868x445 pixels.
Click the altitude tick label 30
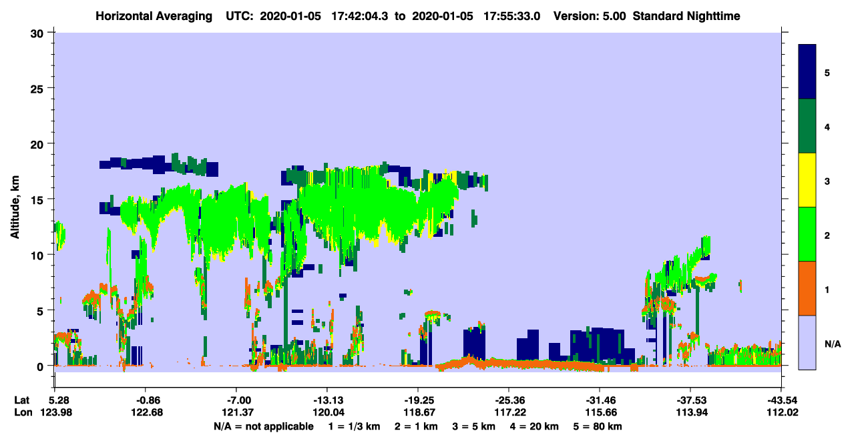(39, 33)
